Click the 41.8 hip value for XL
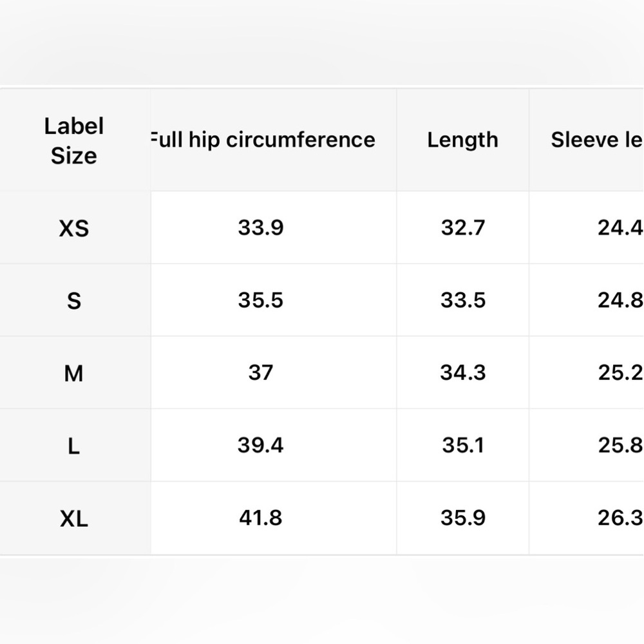Image resolution: width=644 pixels, height=644 pixels. tap(261, 518)
